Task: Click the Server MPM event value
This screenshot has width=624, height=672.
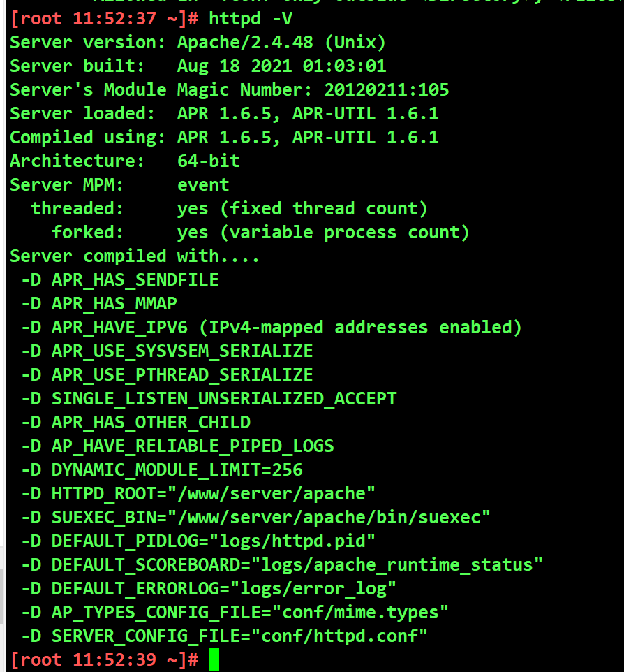Action: click(203, 185)
